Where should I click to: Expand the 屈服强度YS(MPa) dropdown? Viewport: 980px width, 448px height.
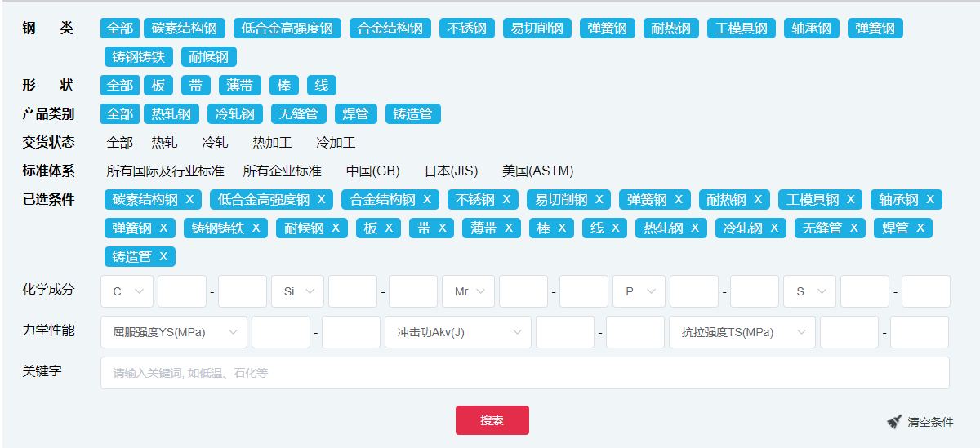[x=174, y=332]
